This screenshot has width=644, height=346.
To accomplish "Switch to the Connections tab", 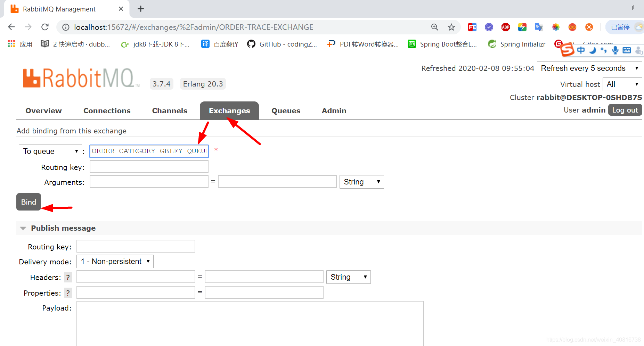I will point(107,110).
